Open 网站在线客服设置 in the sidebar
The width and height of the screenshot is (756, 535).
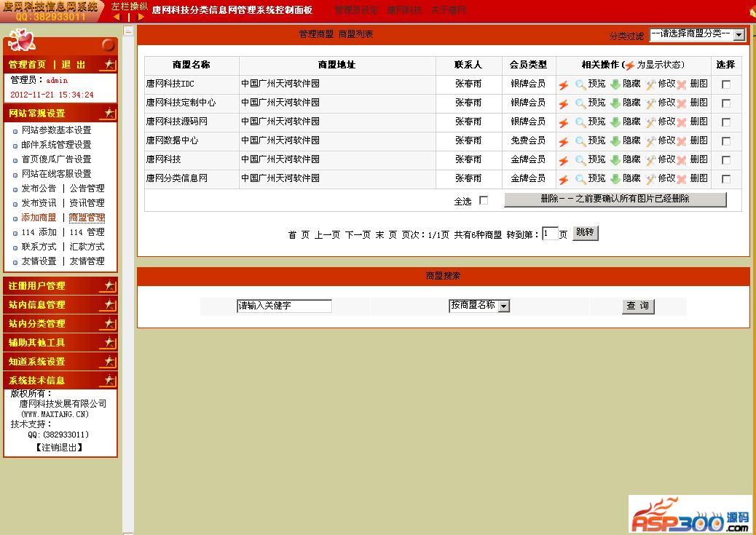pos(56,174)
